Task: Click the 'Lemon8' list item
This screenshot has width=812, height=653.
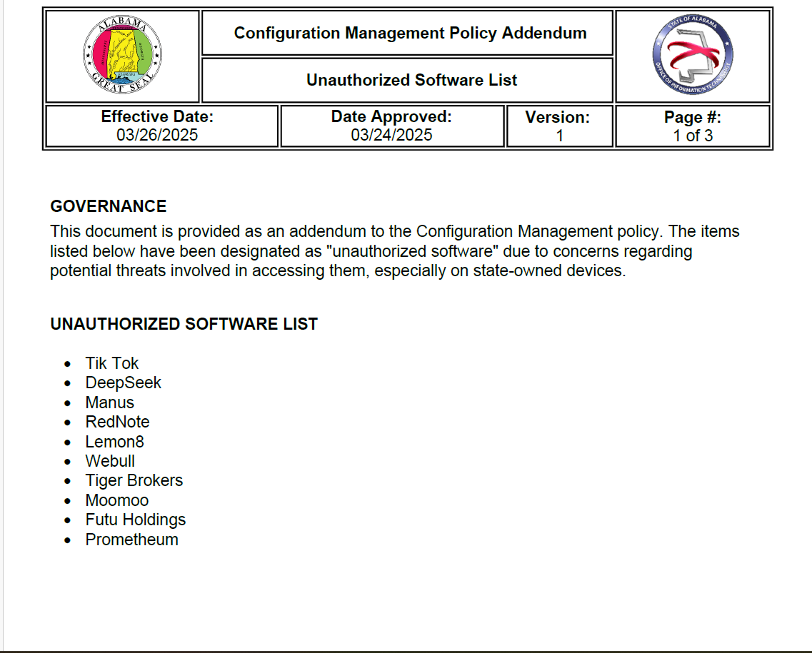Action: [x=114, y=442]
